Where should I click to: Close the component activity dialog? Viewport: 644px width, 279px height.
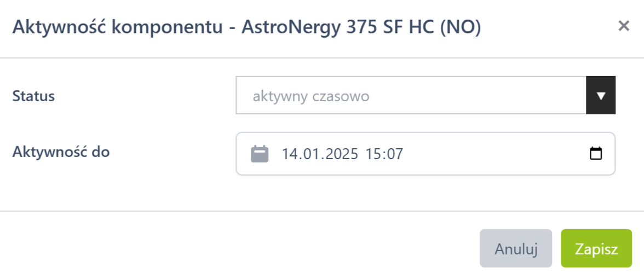click(x=623, y=26)
